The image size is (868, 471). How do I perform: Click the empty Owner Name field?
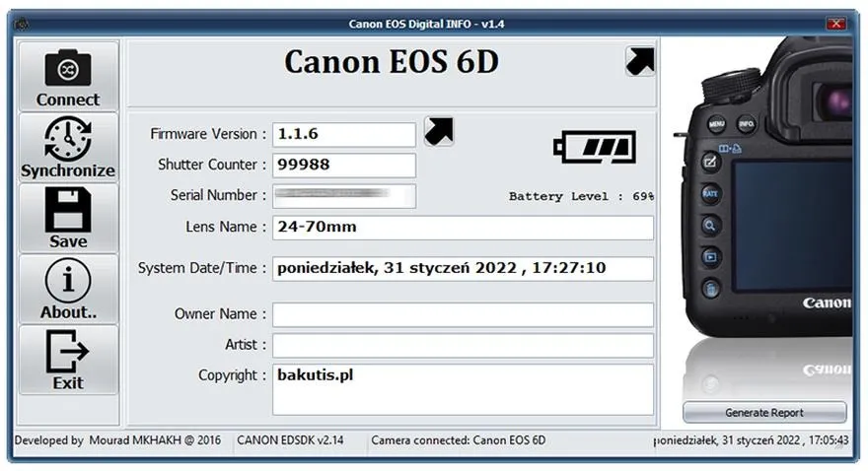463,314
